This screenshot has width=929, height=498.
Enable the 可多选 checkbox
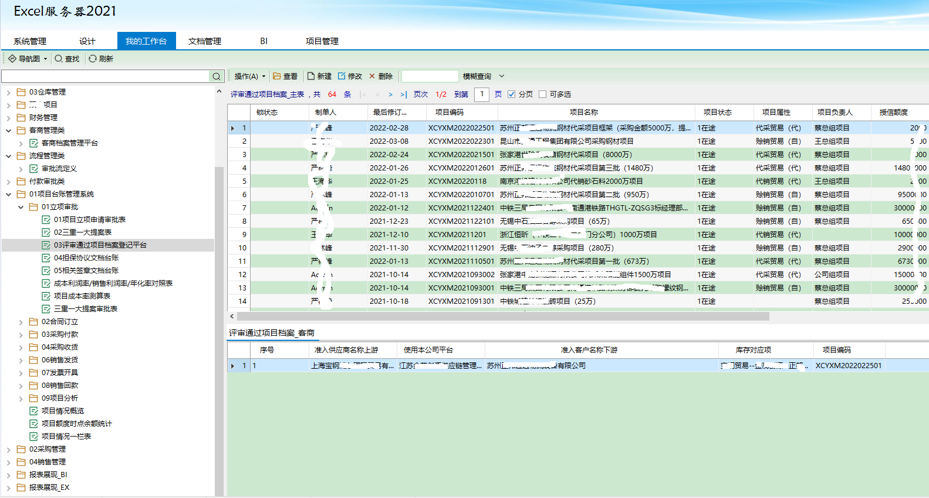(543, 94)
